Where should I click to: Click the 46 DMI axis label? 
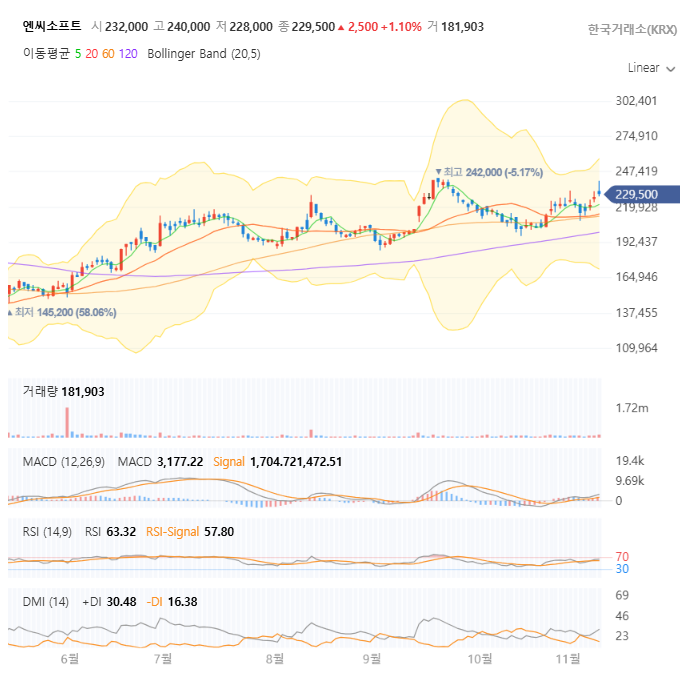(622, 616)
